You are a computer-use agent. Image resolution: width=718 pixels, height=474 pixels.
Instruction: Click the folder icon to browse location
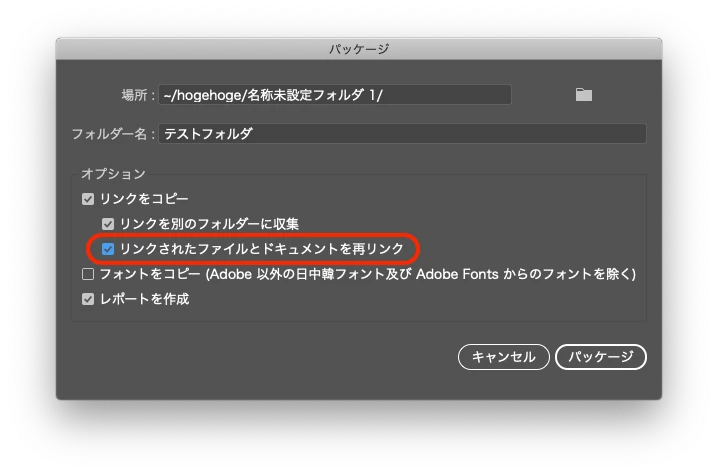(583, 95)
